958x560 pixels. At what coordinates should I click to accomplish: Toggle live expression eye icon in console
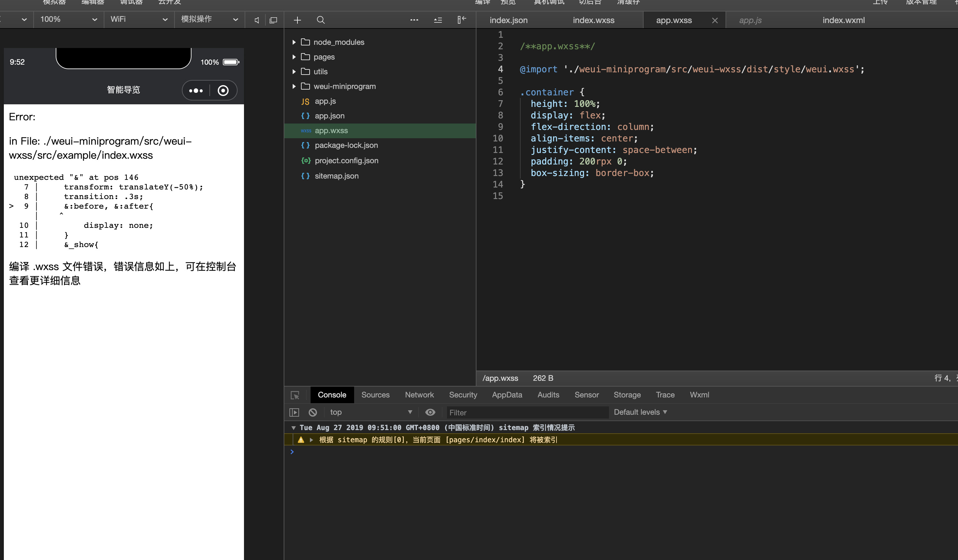coord(430,412)
